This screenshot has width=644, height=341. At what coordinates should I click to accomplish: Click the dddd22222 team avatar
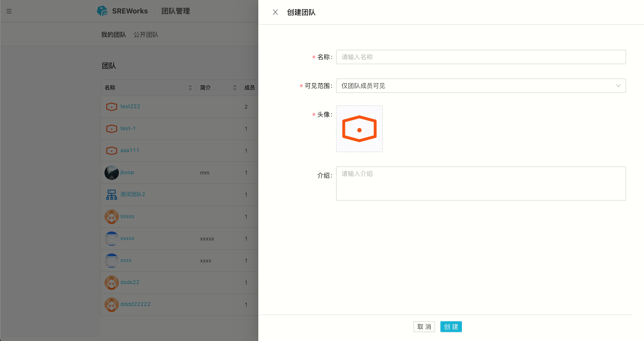(111, 304)
